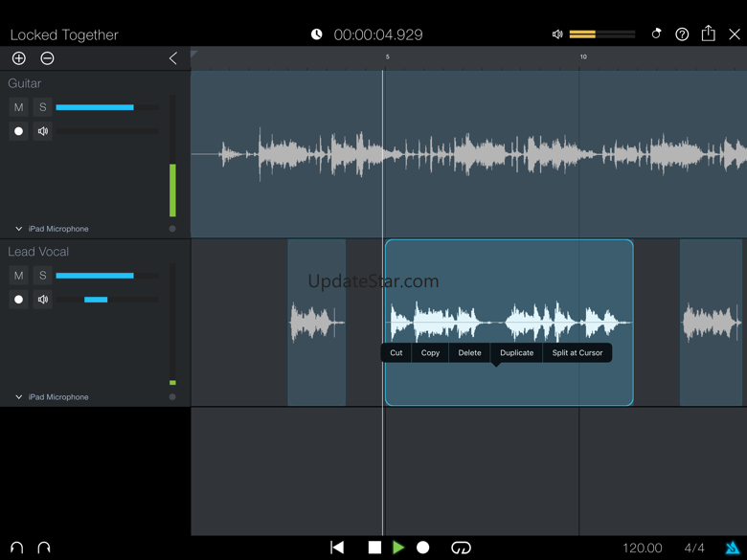This screenshot has height=560, width=747.
Task: Change the 4/4 time signature
Action: pos(694,549)
